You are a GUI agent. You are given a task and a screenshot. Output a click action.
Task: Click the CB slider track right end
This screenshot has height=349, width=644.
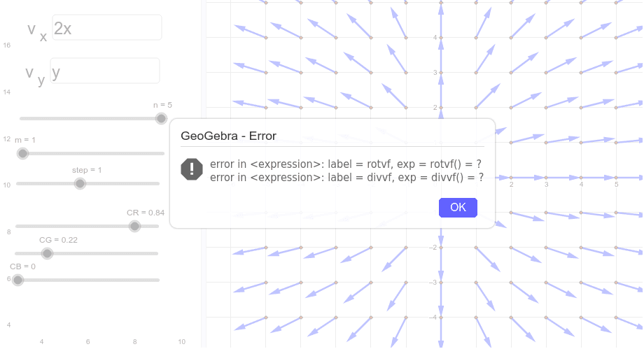pos(157,280)
